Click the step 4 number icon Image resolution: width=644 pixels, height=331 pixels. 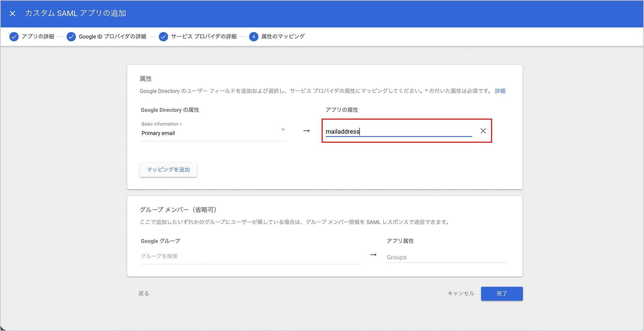(x=254, y=37)
